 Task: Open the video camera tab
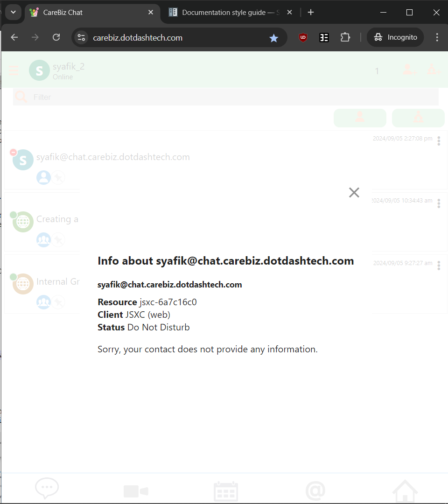pos(136,491)
